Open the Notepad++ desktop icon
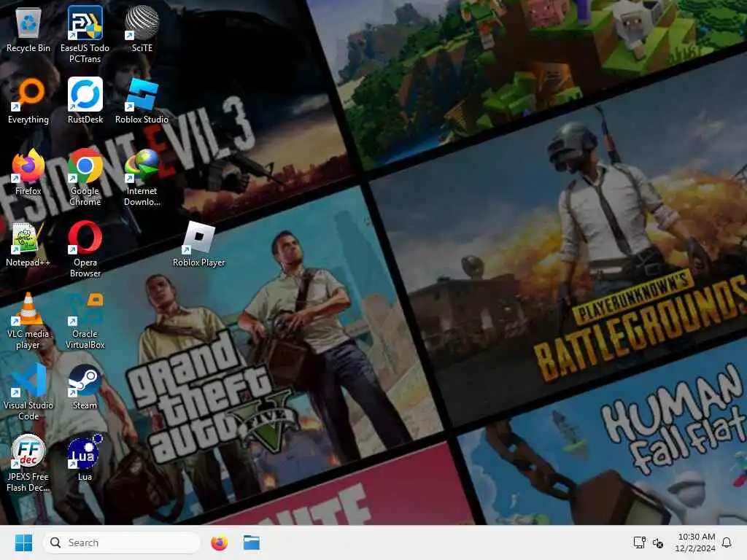This screenshot has height=560, width=747. pos(28,244)
